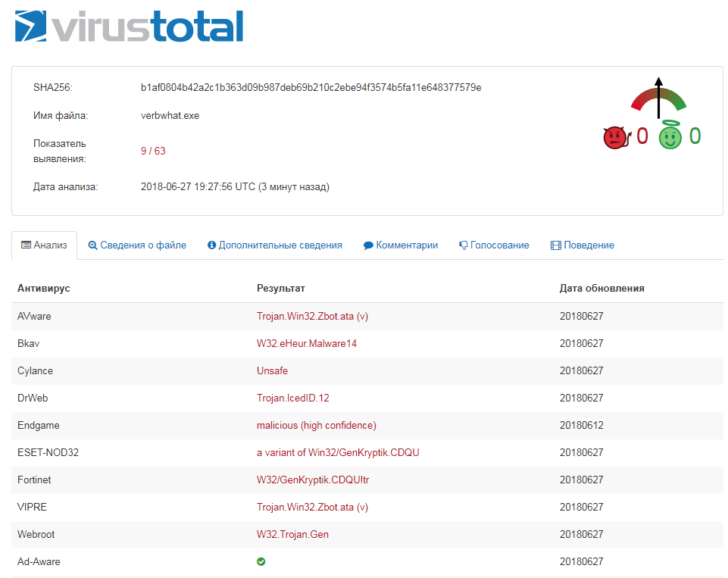Click Fortinet update date 20180627

(x=581, y=480)
